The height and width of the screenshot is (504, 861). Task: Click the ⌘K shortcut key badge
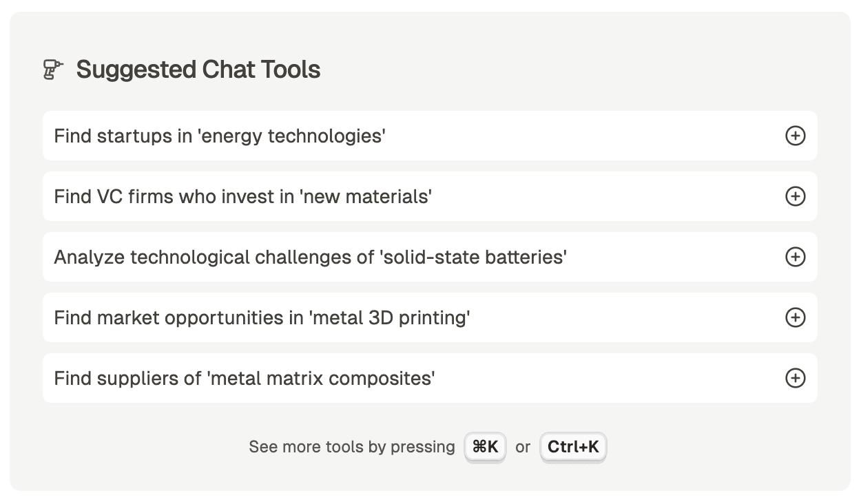[x=485, y=447]
